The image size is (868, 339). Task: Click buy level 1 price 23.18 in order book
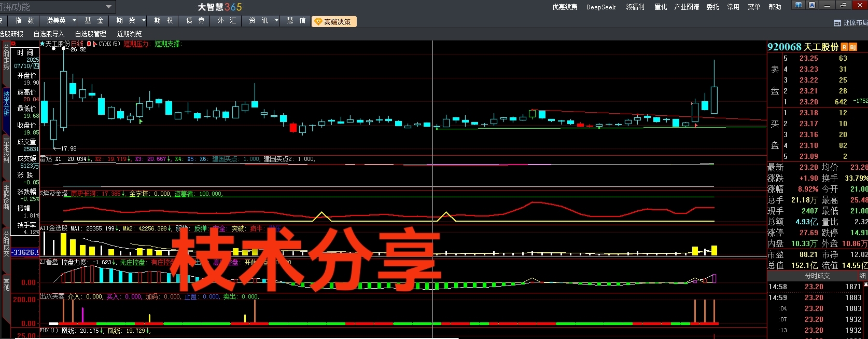click(x=808, y=113)
